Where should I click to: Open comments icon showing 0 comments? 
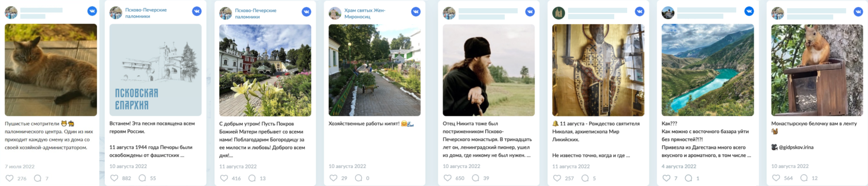(x=358, y=178)
